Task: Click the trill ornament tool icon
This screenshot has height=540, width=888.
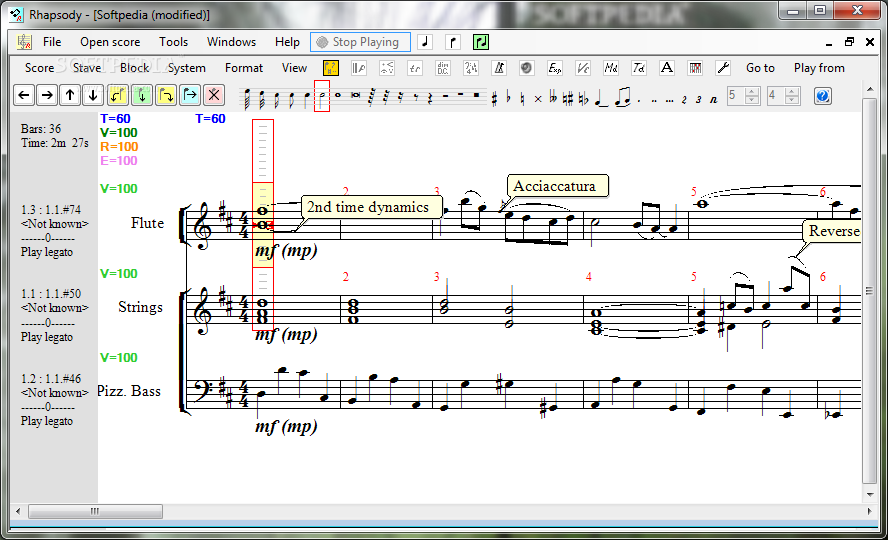Action: [415, 68]
